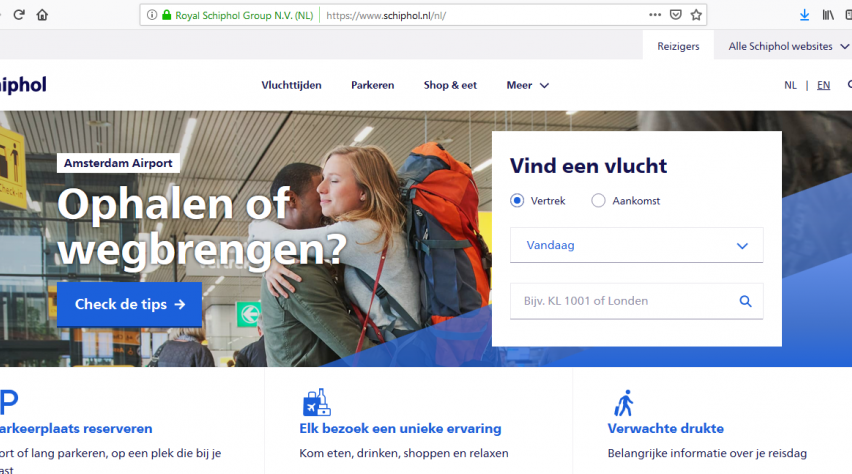Open the Vandaag date dropdown
This screenshot has height=474, width=852.
tap(636, 245)
